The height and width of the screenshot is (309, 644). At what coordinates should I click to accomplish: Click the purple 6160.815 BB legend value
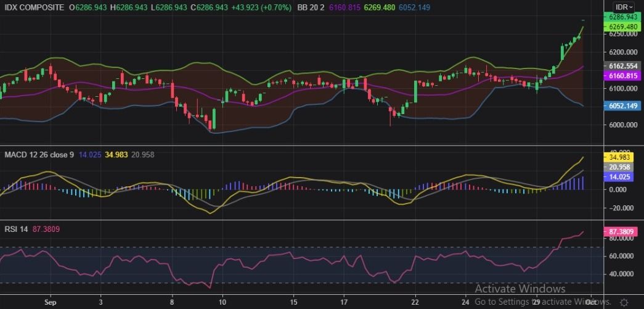pyautogui.click(x=344, y=7)
